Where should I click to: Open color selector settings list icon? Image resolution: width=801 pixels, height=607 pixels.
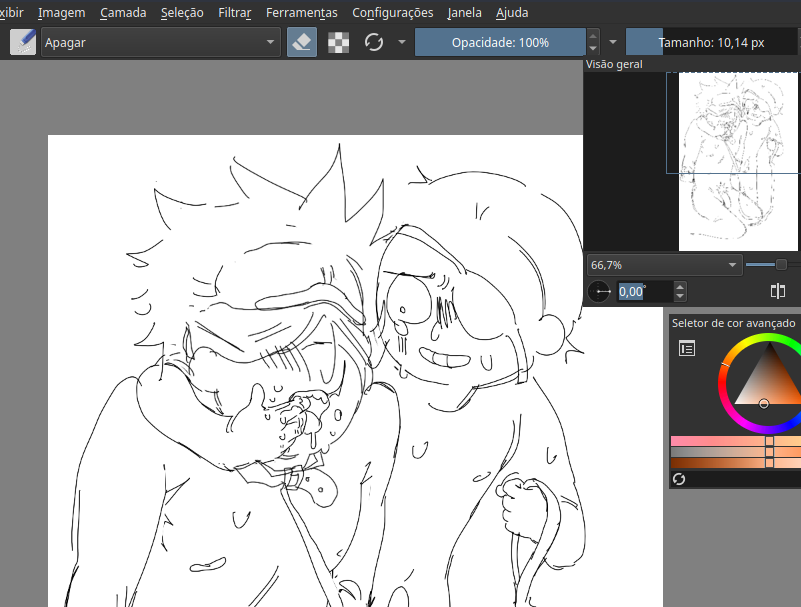pyautogui.click(x=687, y=349)
